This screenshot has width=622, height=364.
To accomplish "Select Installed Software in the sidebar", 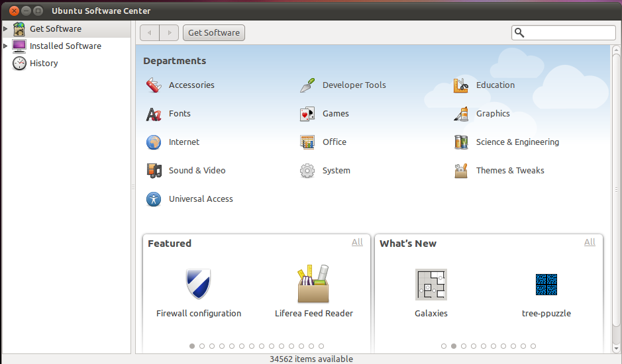I will tap(65, 46).
